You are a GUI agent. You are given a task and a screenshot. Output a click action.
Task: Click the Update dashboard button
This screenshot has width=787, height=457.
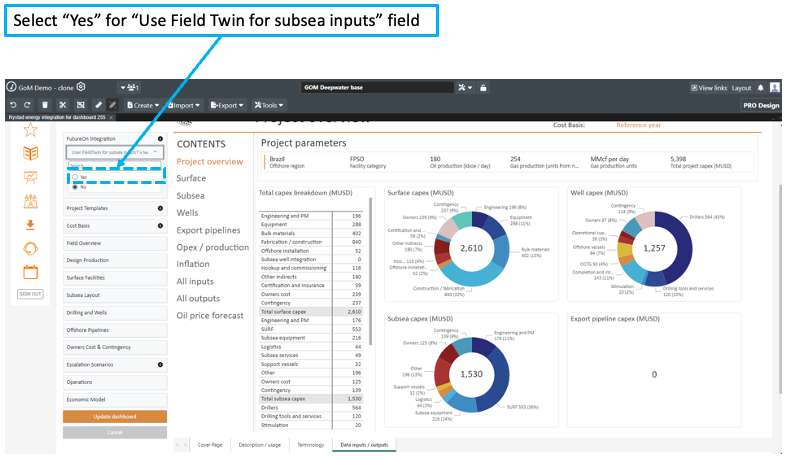(x=114, y=416)
